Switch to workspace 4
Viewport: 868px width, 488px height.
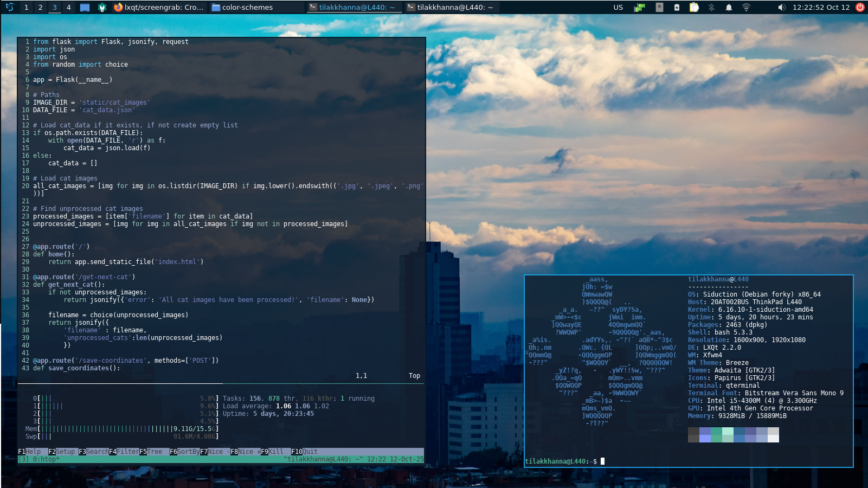68,7
